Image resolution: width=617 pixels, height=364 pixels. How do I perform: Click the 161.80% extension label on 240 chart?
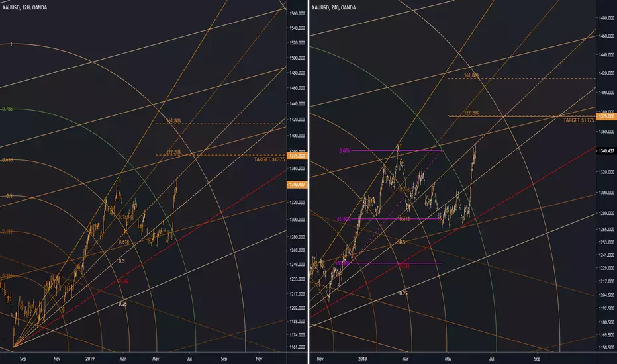(471, 75)
